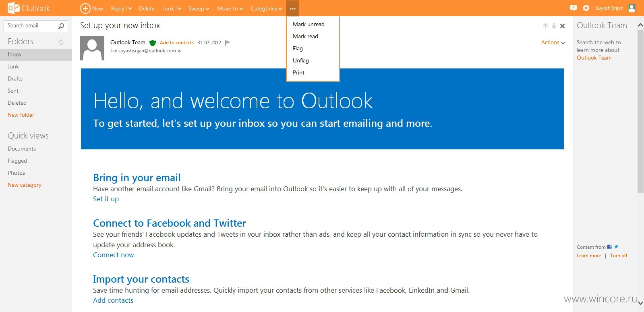This screenshot has width=644, height=312.
Task: Create a New folder
Action: tap(21, 115)
